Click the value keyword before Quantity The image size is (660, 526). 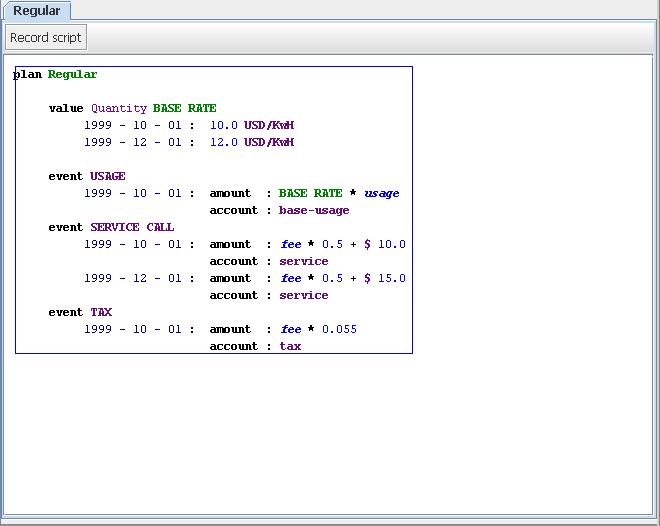66,108
